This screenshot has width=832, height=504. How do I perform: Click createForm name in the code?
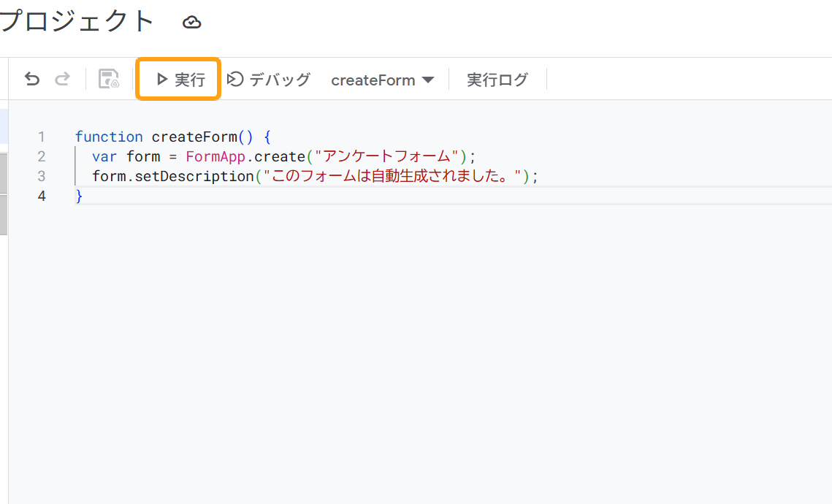tap(195, 137)
